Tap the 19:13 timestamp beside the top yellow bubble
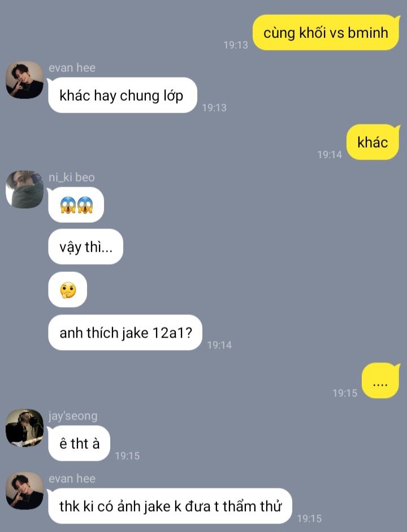The image size is (407, 532). coord(236,45)
